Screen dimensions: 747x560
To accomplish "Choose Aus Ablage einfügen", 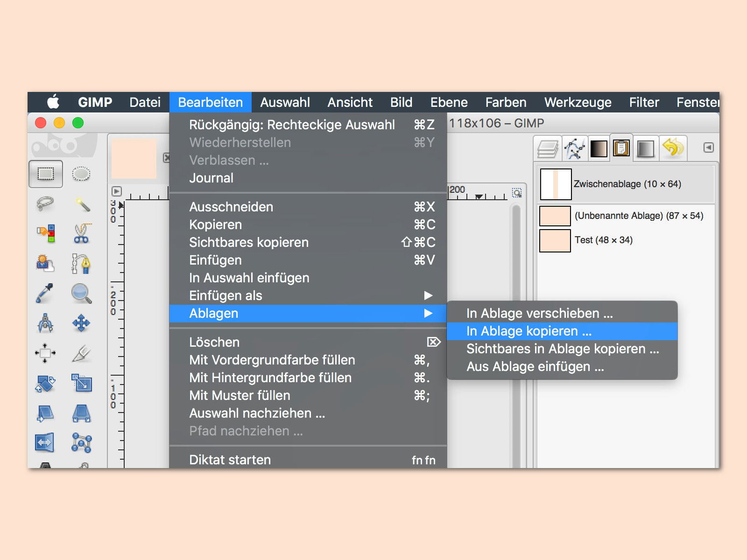I will 562,366.
